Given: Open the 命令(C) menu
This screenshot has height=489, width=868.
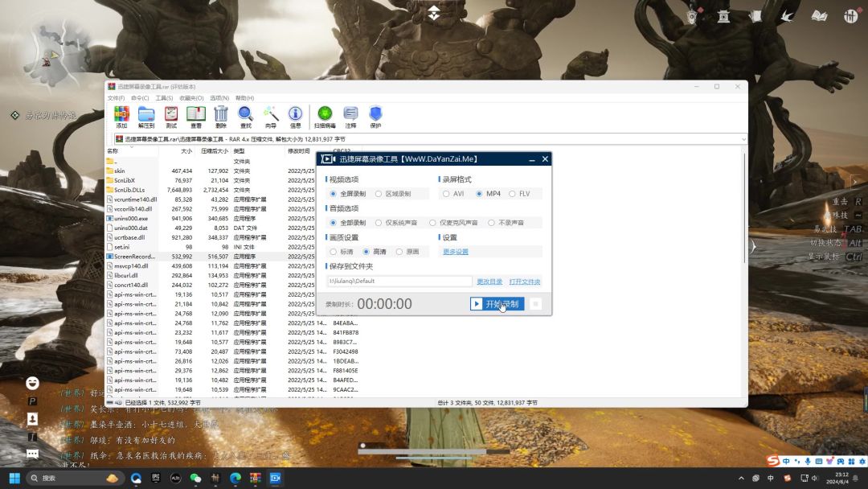Looking at the screenshot, I should point(140,98).
